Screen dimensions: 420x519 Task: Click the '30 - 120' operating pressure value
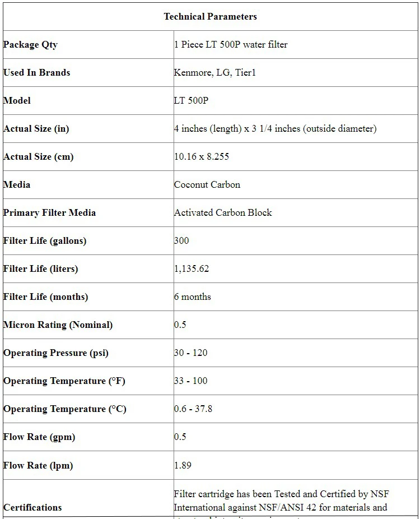(x=190, y=353)
